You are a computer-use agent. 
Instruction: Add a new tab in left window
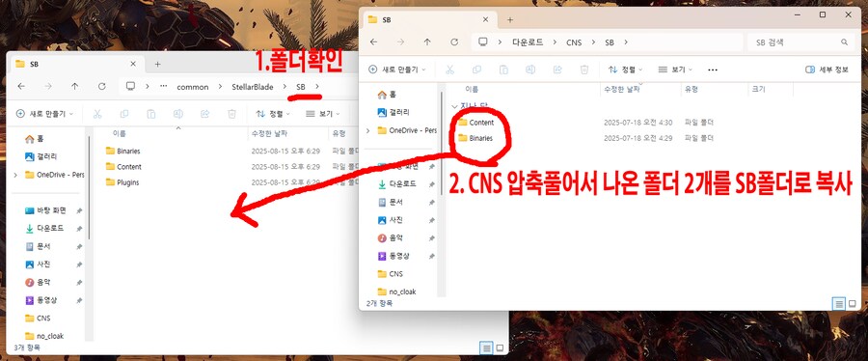click(x=157, y=64)
